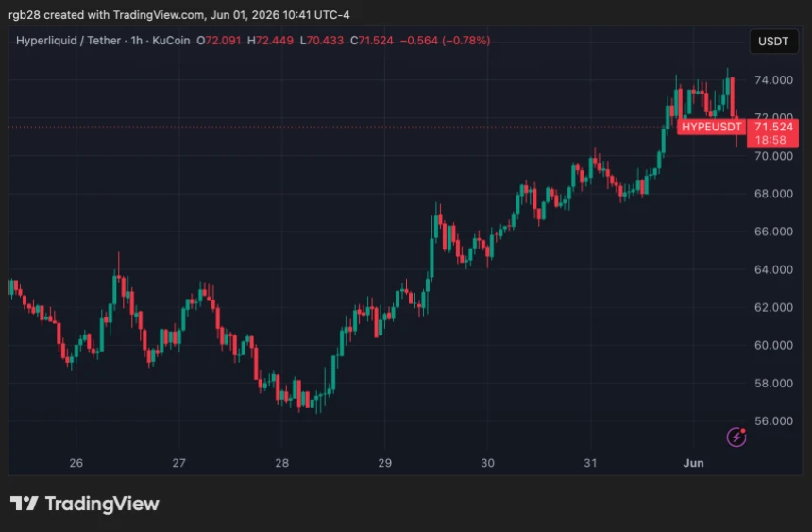Click the TradingView wordmark text
Viewport: 812px width, 532px height.
pos(102,504)
